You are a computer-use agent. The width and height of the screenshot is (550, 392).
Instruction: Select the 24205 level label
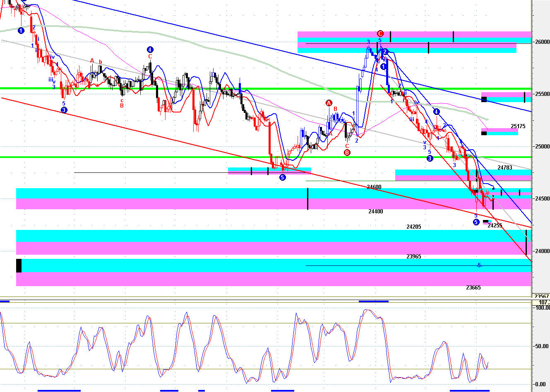pos(414,227)
